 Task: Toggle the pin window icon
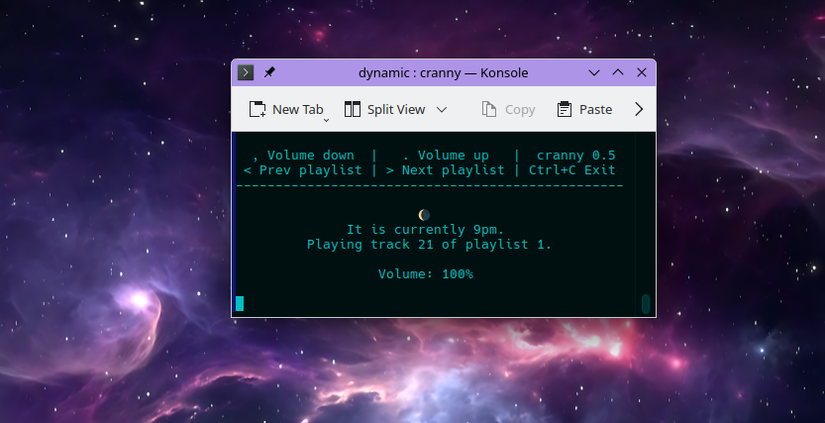click(269, 72)
